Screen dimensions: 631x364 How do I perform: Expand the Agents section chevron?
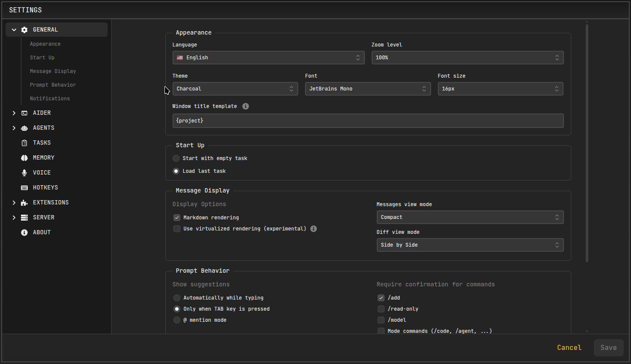coord(14,128)
